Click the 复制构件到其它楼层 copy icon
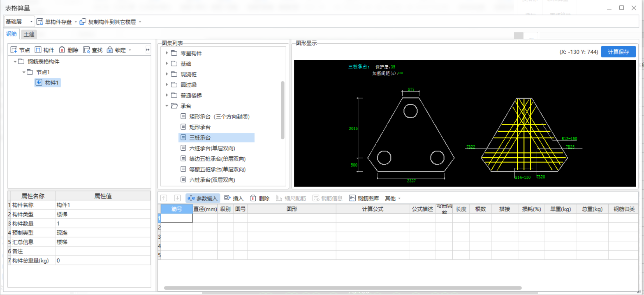 (83, 22)
